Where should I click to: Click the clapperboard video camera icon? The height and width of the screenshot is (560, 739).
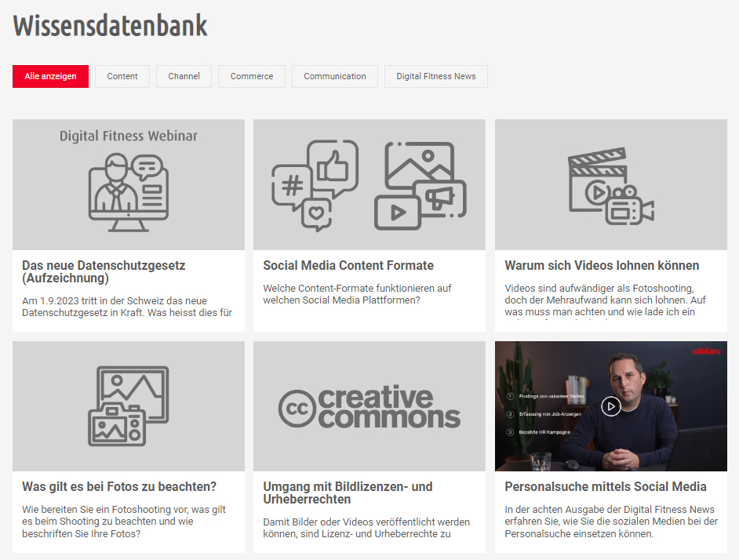pyautogui.click(x=611, y=186)
